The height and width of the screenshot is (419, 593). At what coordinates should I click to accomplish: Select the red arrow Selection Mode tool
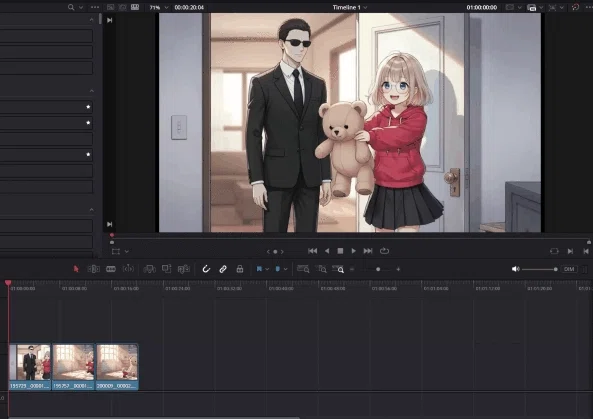click(76, 269)
